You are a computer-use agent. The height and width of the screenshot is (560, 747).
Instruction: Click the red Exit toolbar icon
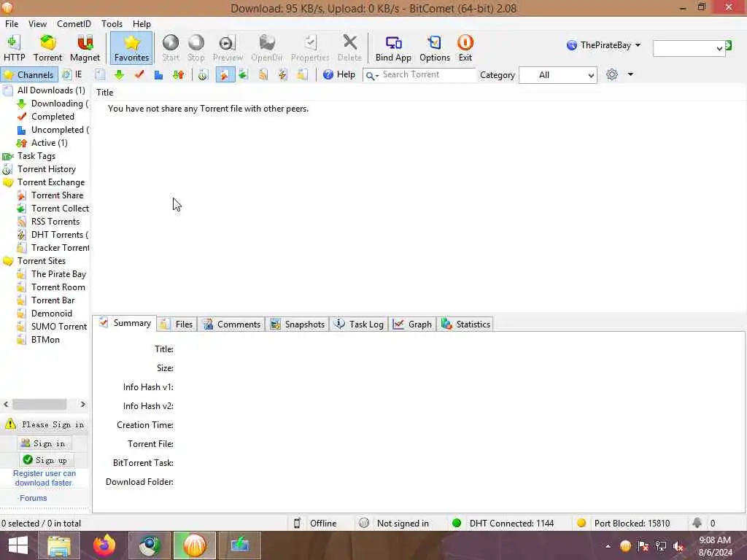click(465, 48)
